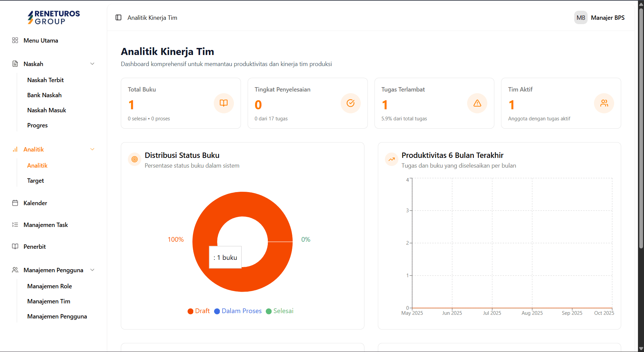Image resolution: width=644 pixels, height=352 pixels.
Task: Select the Kalender calendar icon
Action: [x=15, y=203]
